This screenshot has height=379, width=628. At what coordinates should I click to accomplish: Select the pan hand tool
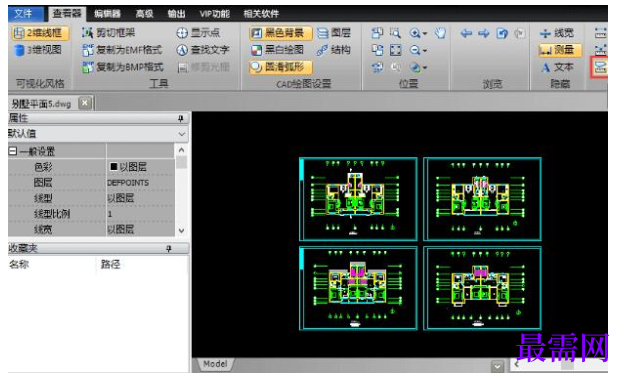(440, 33)
